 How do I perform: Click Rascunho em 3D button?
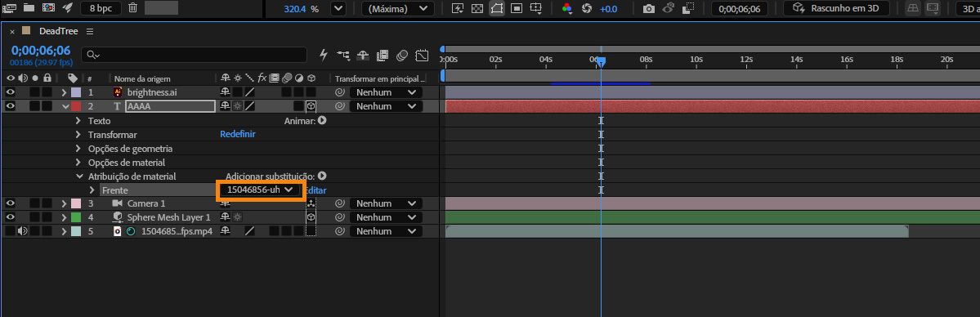click(x=836, y=9)
